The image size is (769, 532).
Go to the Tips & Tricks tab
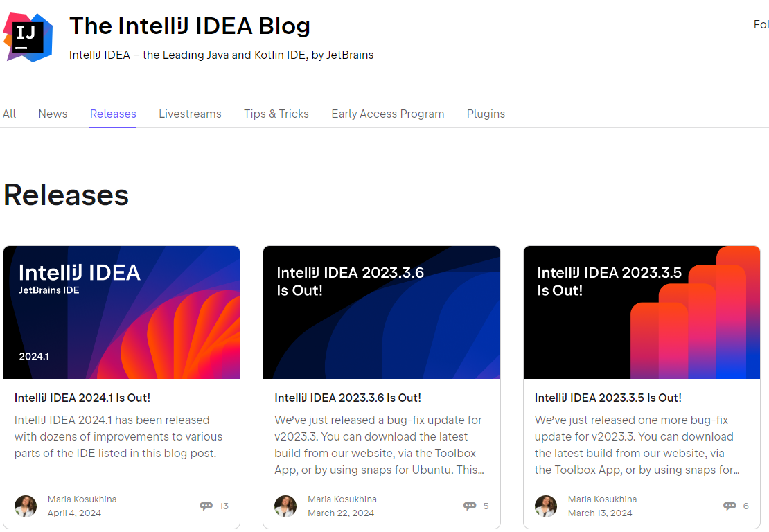click(276, 114)
